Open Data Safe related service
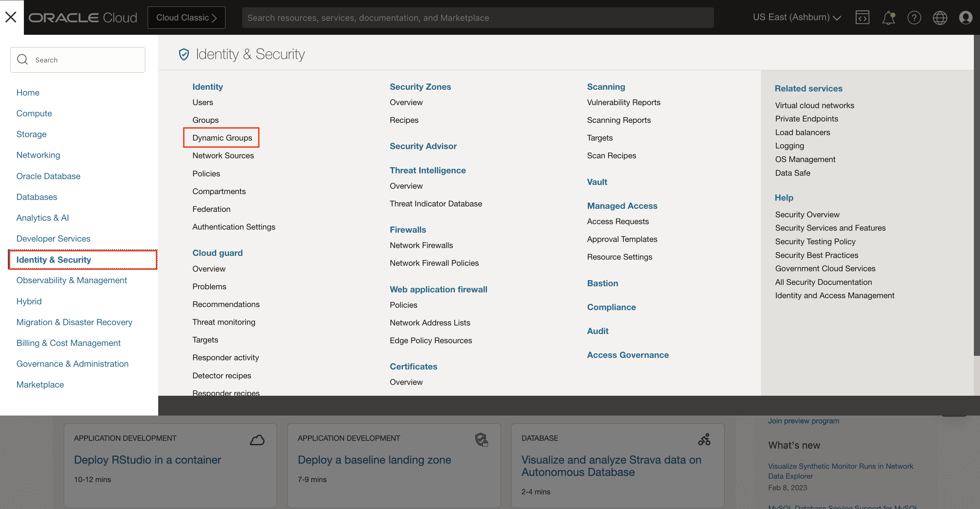Image resolution: width=980 pixels, height=509 pixels. pyautogui.click(x=793, y=173)
